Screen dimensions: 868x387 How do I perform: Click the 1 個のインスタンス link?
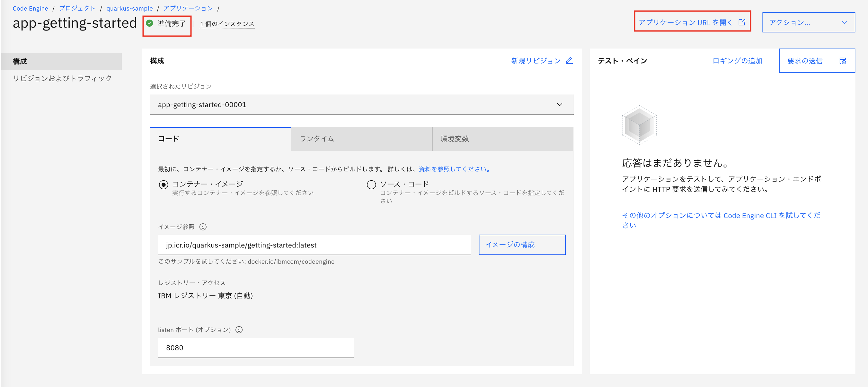tap(227, 24)
